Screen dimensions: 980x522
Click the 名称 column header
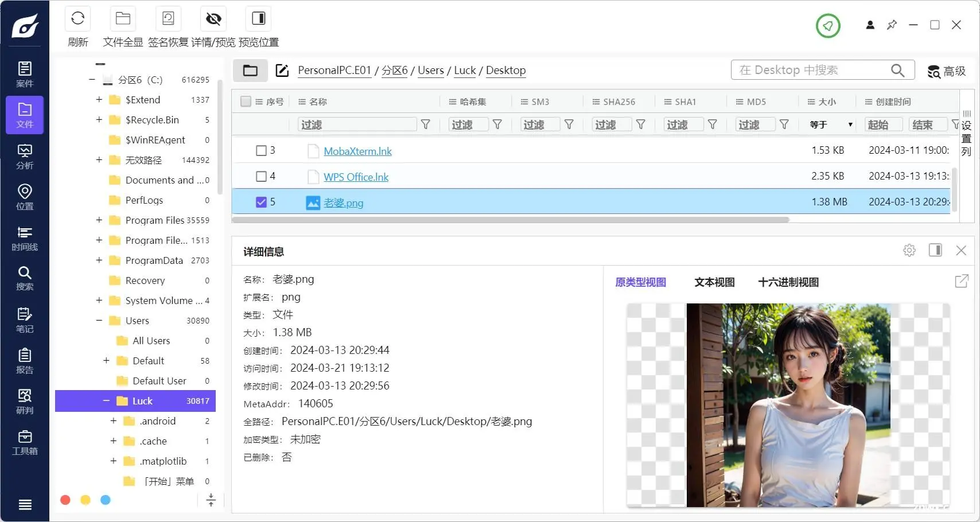click(318, 102)
